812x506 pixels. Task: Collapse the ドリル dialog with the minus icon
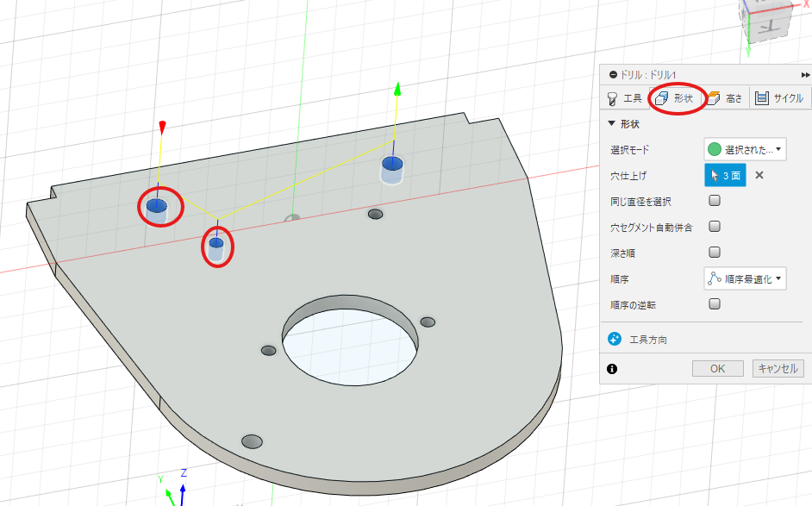(x=613, y=75)
